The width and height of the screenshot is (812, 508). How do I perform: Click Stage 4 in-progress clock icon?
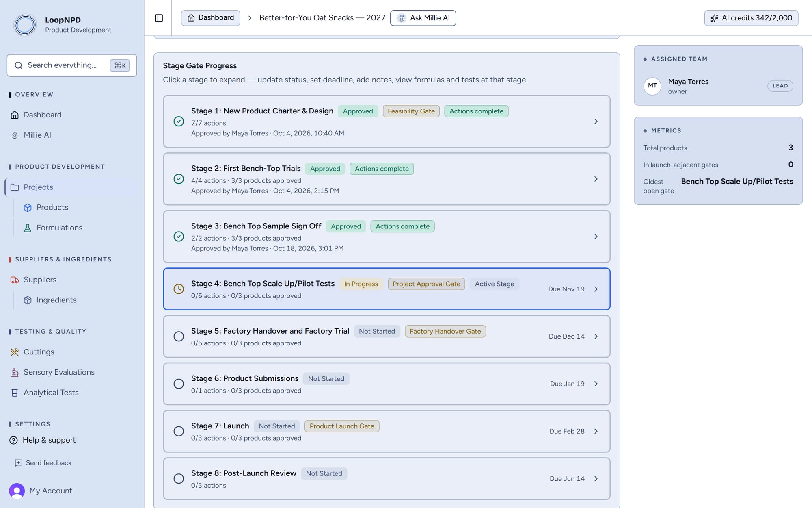click(x=179, y=289)
